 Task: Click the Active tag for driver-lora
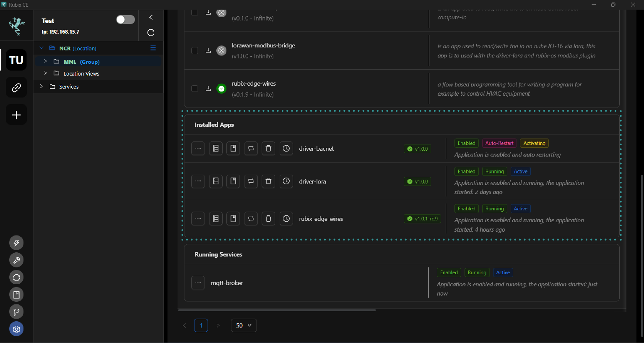tap(520, 171)
